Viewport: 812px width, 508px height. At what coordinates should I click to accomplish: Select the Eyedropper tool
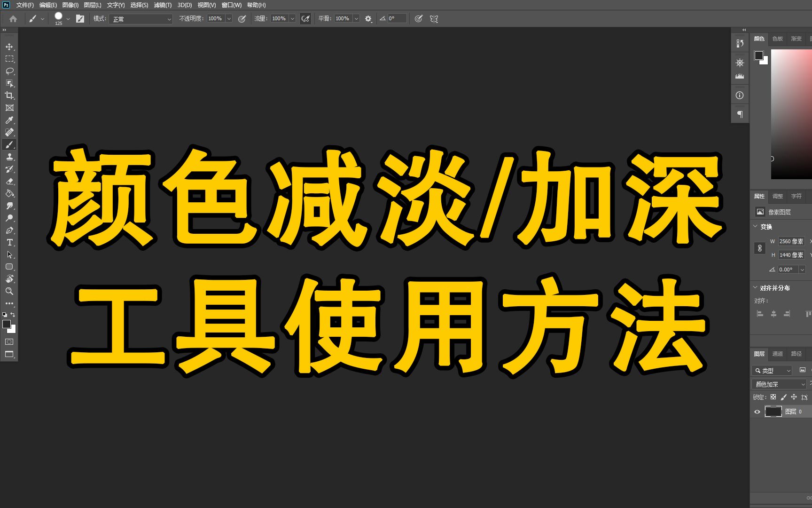pos(9,120)
